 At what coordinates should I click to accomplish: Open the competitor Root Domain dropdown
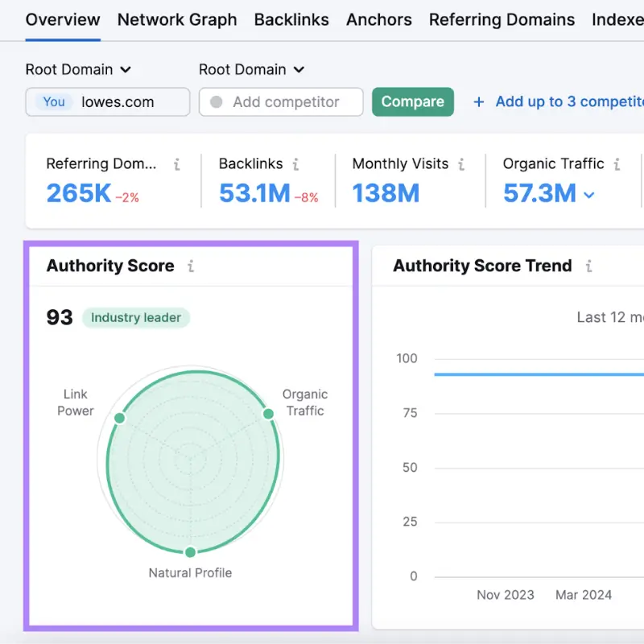tap(251, 69)
